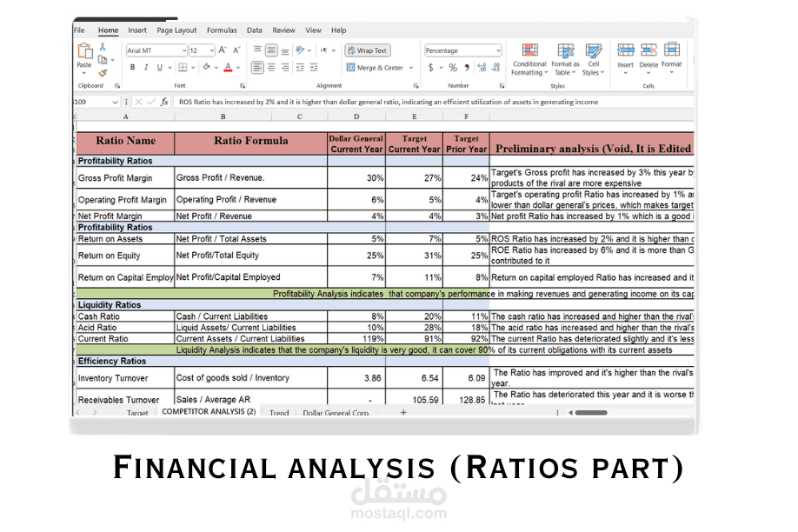The image size is (798, 532).
Task: Open the File menu
Action: 79,30
